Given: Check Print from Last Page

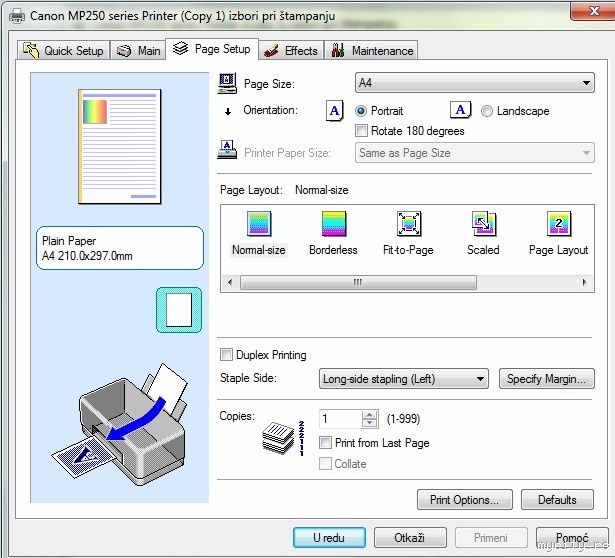Looking at the screenshot, I should pos(325,443).
